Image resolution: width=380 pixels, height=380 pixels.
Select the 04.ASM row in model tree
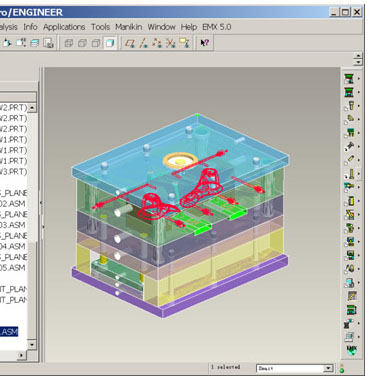pos(14,246)
